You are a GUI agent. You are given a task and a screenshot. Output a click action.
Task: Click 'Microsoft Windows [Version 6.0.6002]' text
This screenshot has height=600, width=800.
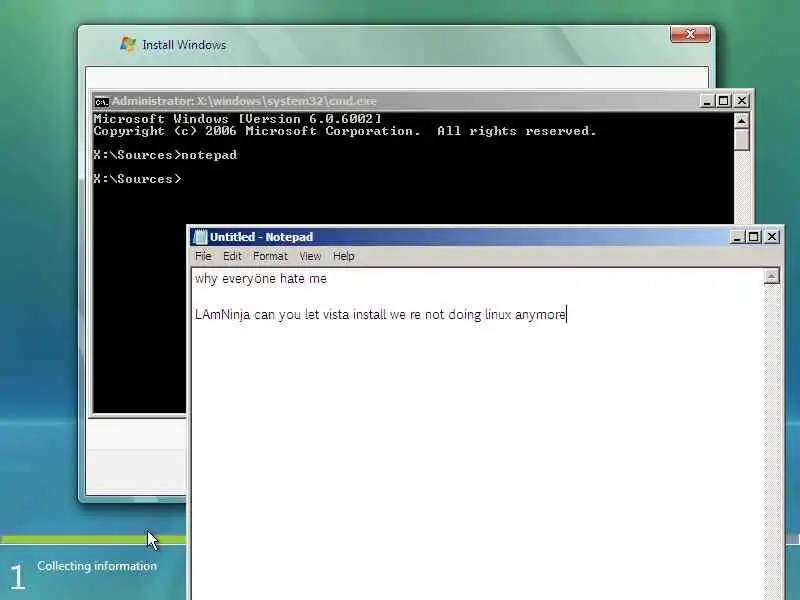237,119
